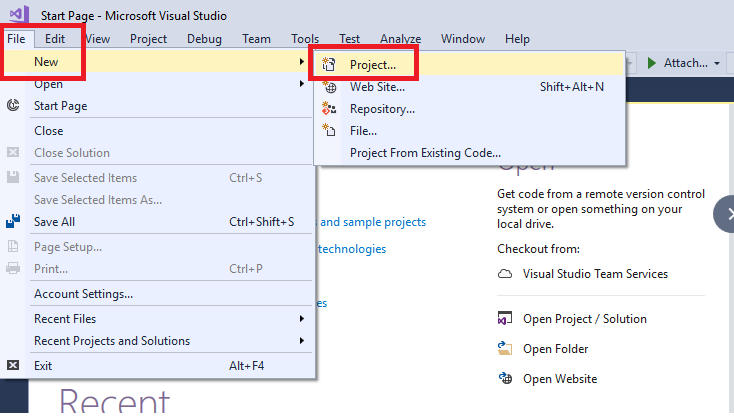Click the New File icon
The image size is (734, 417).
click(330, 131)
